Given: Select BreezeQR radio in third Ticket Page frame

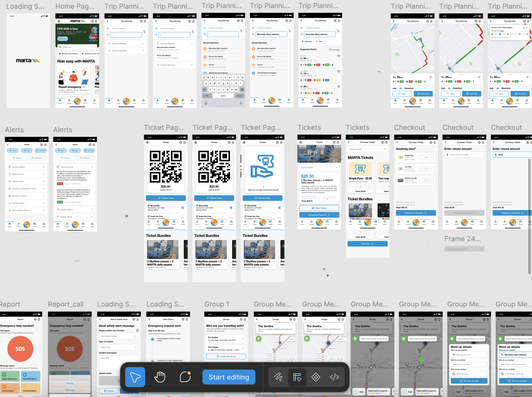Looking at the screenshot, I should coord(279,208).
